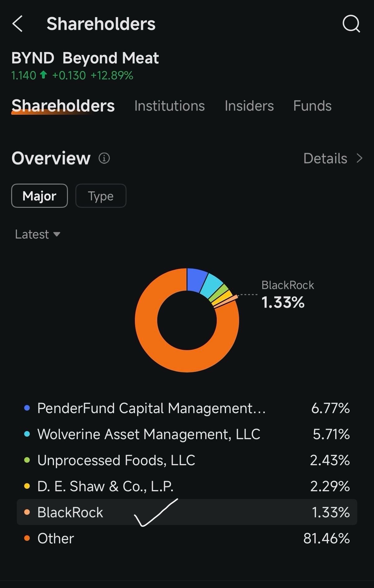Tap the green price-up arrow icon
The height and width of the screenshot is (588, 374).
tap(44, 75)
